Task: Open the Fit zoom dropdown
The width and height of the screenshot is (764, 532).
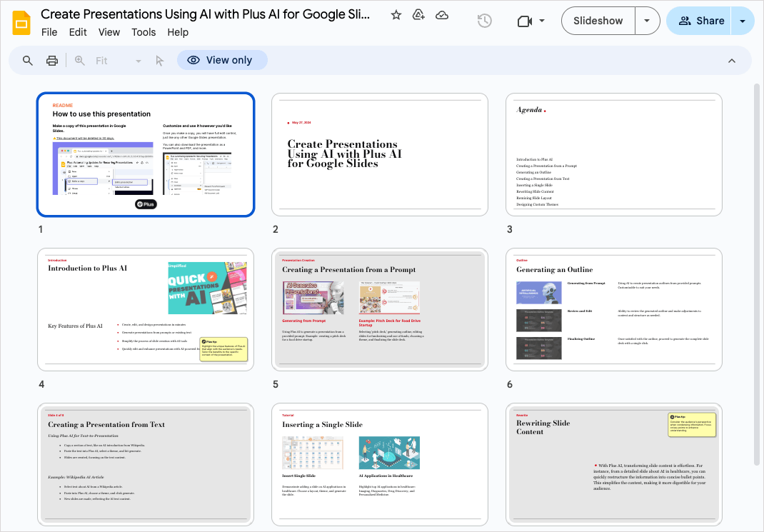Action: [x=119, y=61]
